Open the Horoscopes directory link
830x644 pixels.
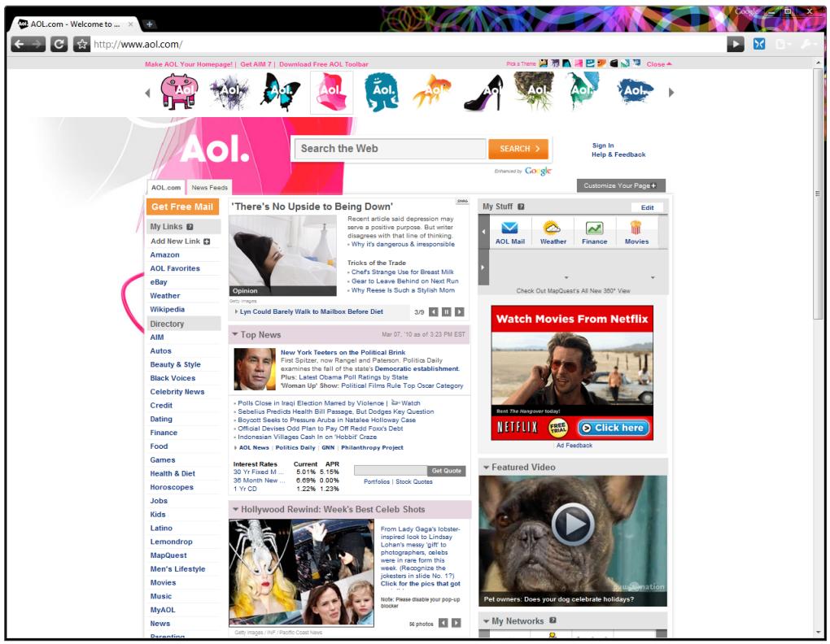(172, 487)
